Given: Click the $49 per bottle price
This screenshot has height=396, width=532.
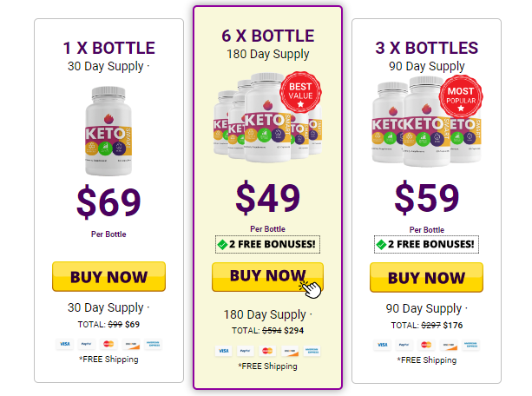Looking at the screenshot, I should (x=267, y=198).
